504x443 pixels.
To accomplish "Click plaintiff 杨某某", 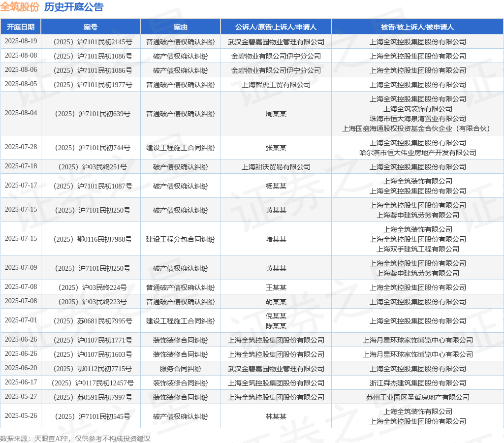I will (276, 186).
